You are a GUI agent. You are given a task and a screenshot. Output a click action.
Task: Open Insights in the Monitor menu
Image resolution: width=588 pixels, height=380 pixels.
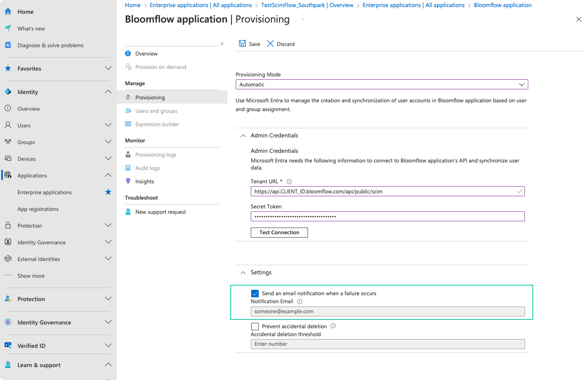coord(144,181)
